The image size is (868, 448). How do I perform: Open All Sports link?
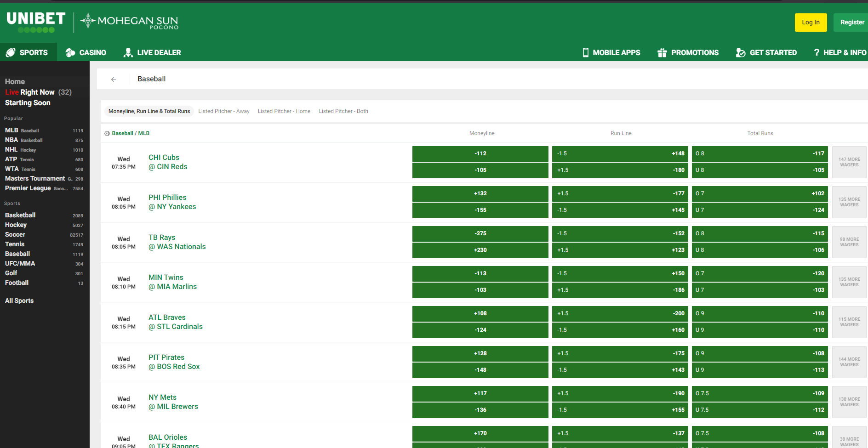point(19,301)
